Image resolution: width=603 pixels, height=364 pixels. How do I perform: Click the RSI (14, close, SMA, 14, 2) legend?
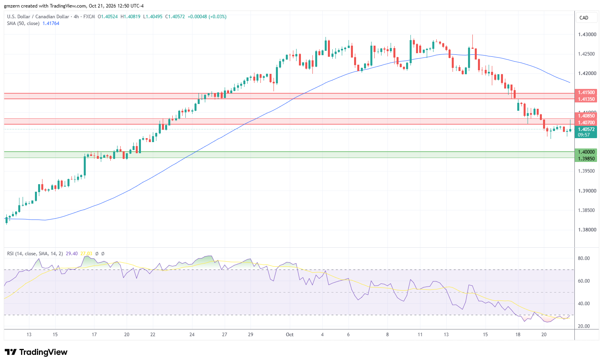pos(35,254)
